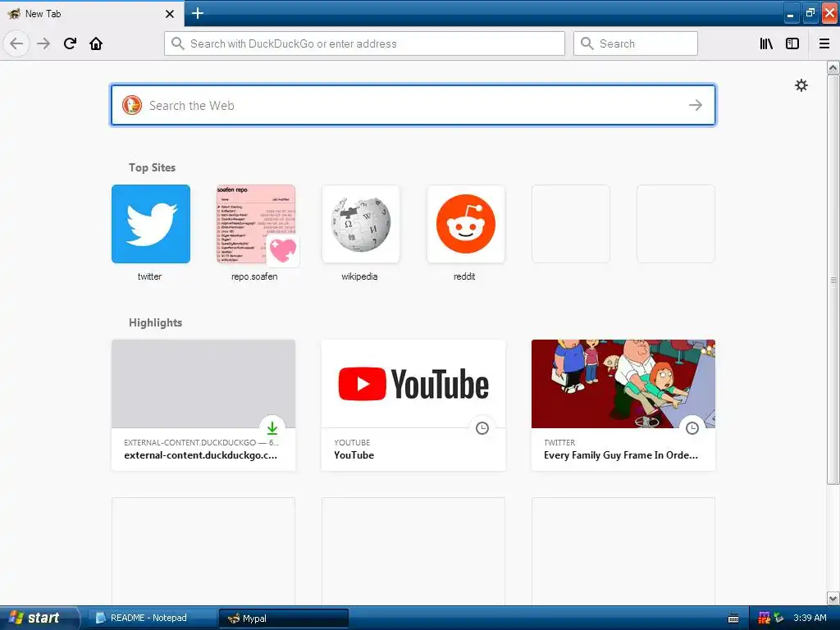Open the Library icon in the toolbar
This screenshot has width=840, height=630.
tap(766, 43)
